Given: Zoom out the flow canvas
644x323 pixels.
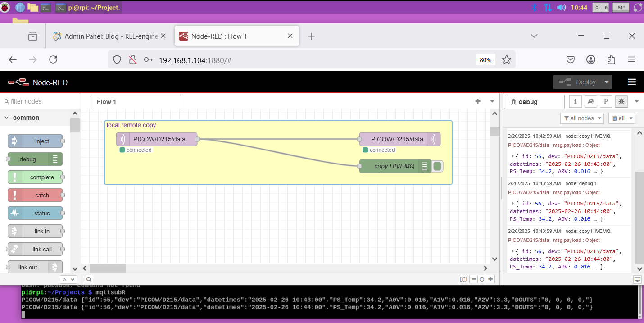Looking at the screenshot, I should 473,279.
